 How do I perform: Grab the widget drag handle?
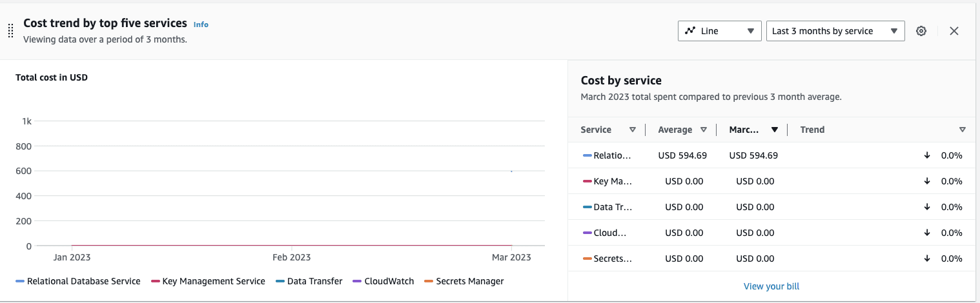pos(10,31)
